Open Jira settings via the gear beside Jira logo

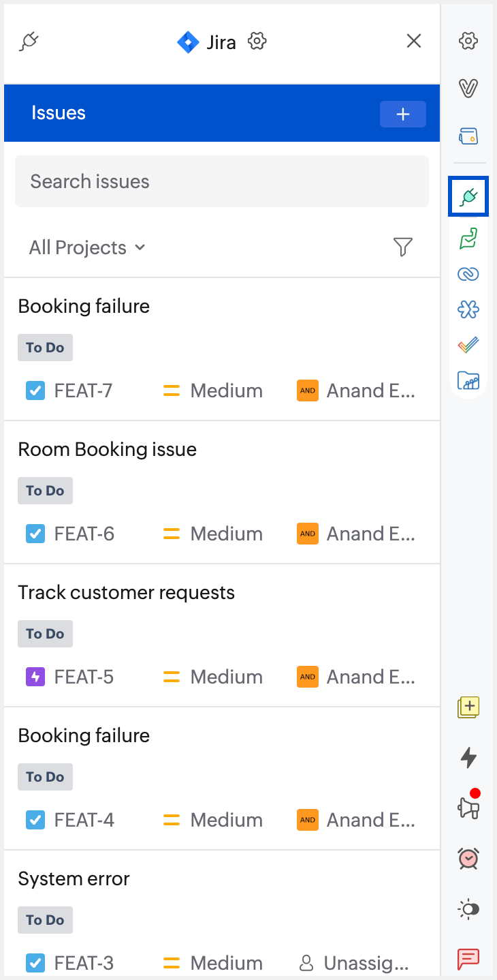[257, 41]
